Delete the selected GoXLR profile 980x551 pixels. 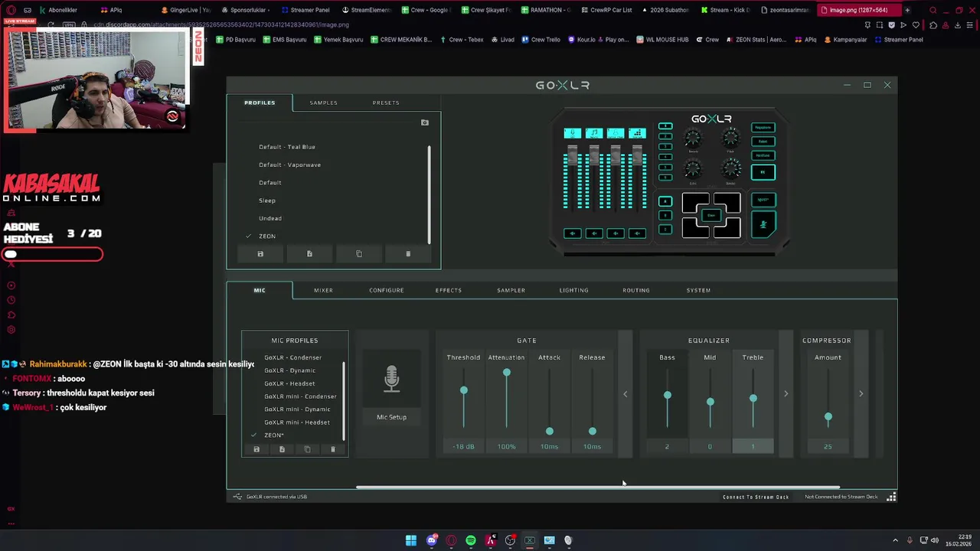point(407,254)
